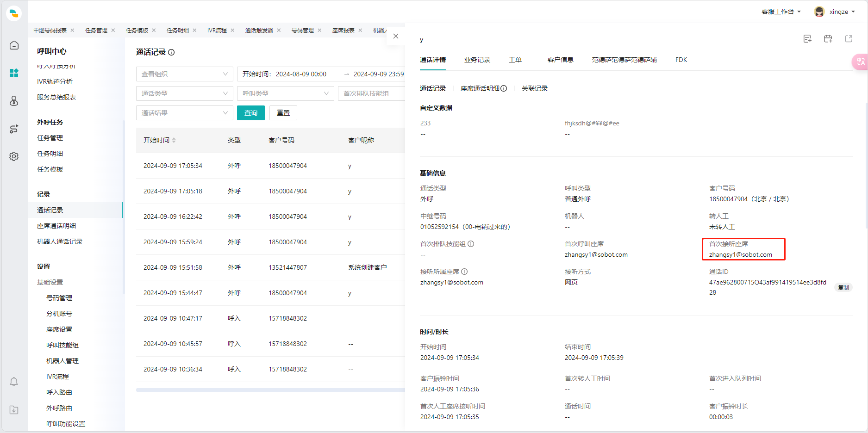
Task: Open the 首次排队技能组 filter dropdown
Action: point(371,93)
